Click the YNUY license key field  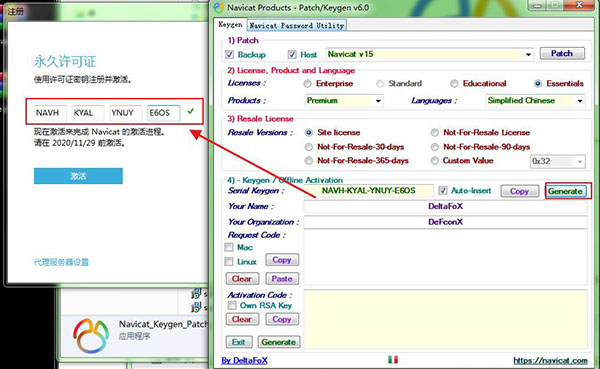click(x=126, y=113)
